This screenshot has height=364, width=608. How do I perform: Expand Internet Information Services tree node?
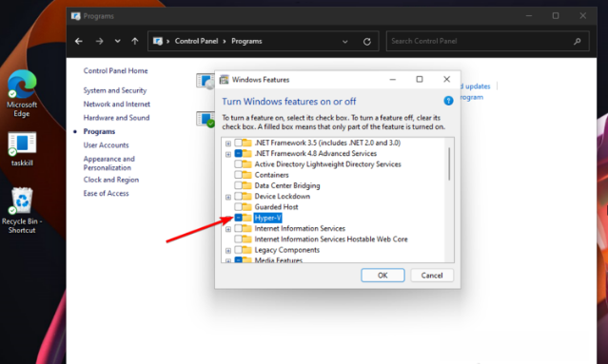228,229
